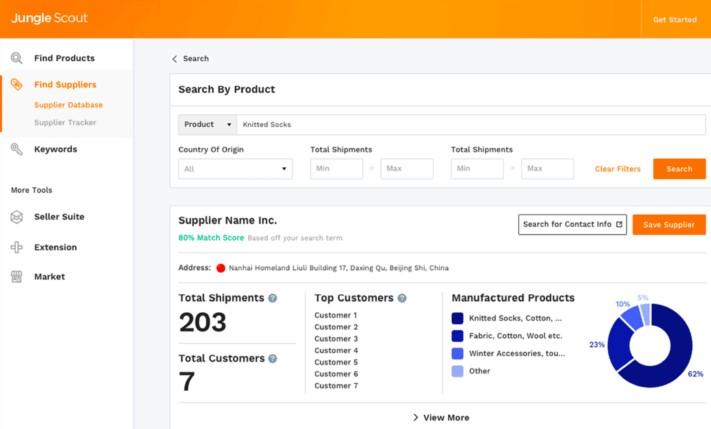711x429 pixels.
Task: Click the Market storefront icon
Action: click(16, 277)
